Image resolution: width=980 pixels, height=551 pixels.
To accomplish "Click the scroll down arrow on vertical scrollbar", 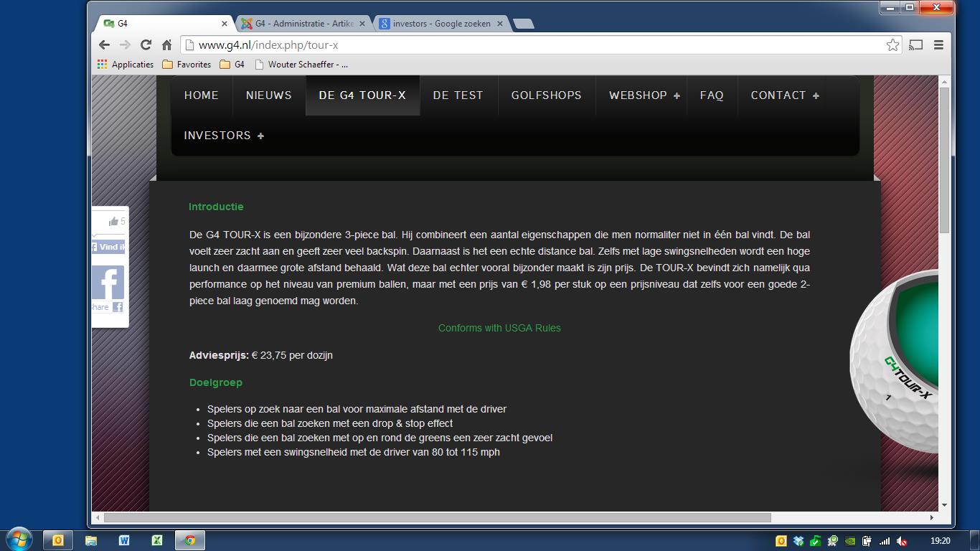I will (944, 505).
